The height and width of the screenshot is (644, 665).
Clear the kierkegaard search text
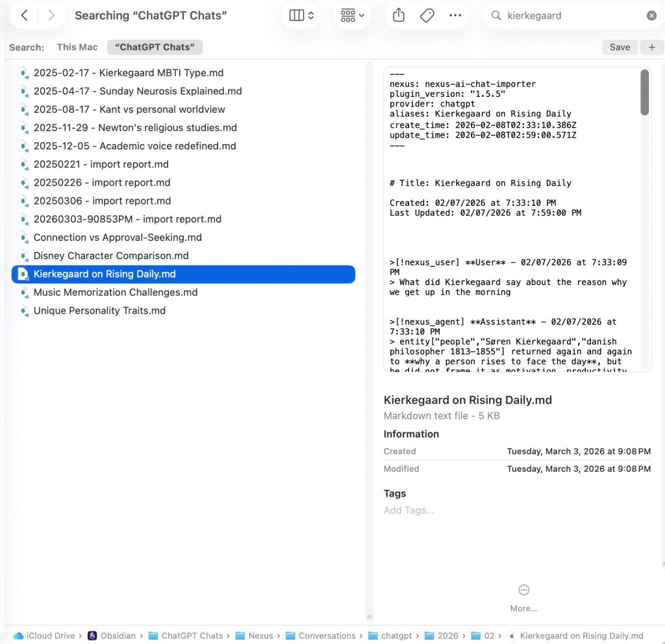(x=651, y=16)
